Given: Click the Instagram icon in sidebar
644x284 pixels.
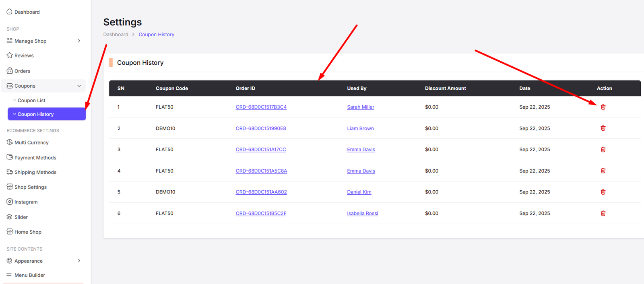Looking at the screenshot, I should (x=10, y=202).
